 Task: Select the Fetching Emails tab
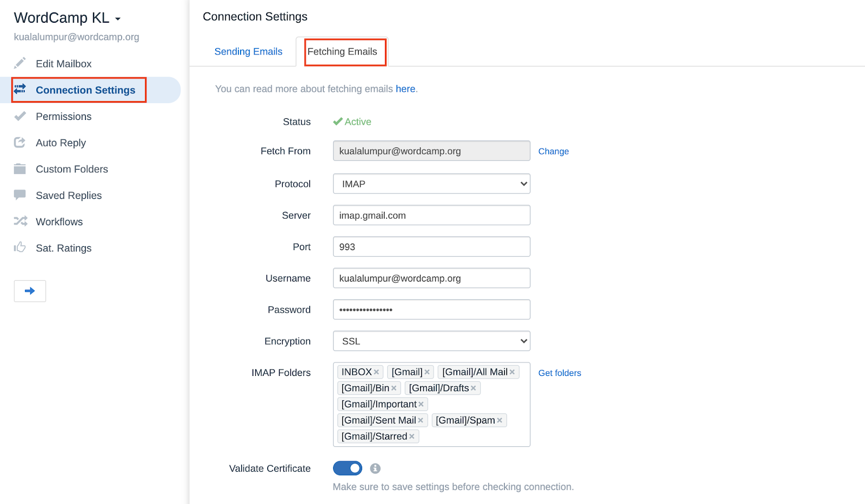[x=342, y=51]
